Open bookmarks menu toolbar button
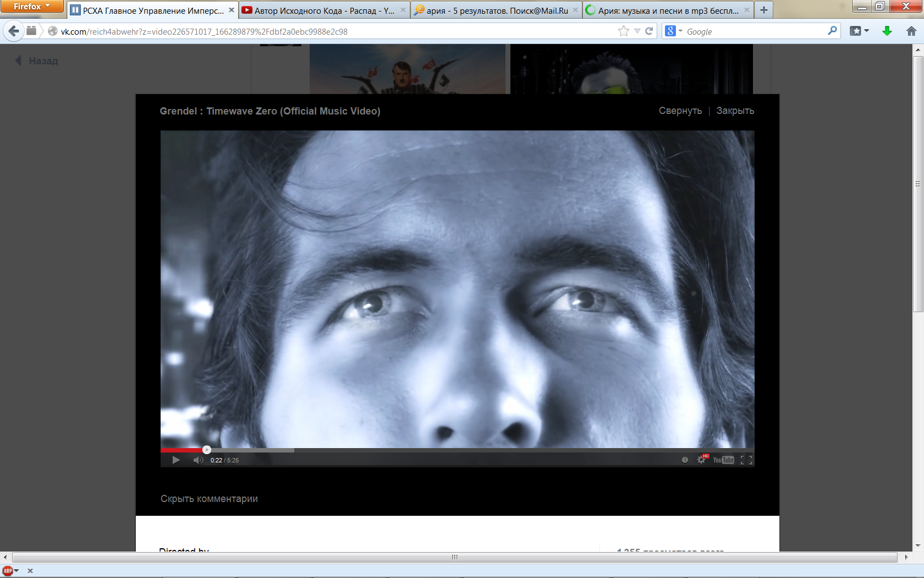 tap(859, 31)
